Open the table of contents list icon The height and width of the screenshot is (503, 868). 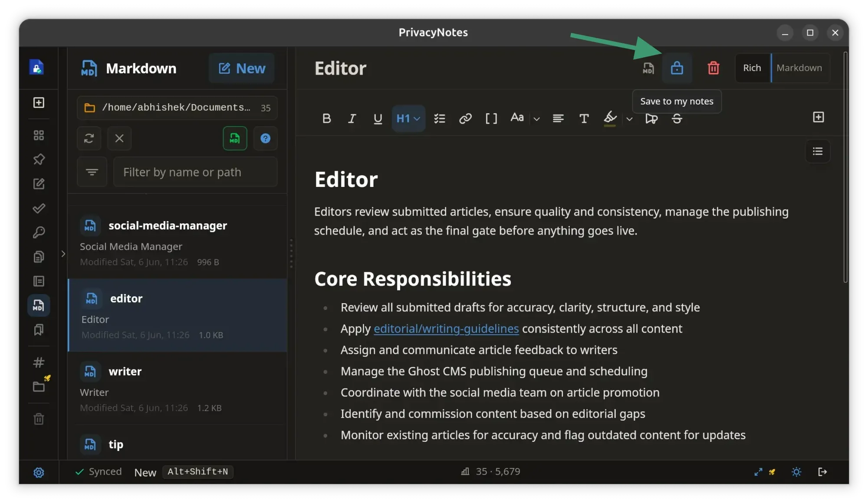tap(818, 151)
